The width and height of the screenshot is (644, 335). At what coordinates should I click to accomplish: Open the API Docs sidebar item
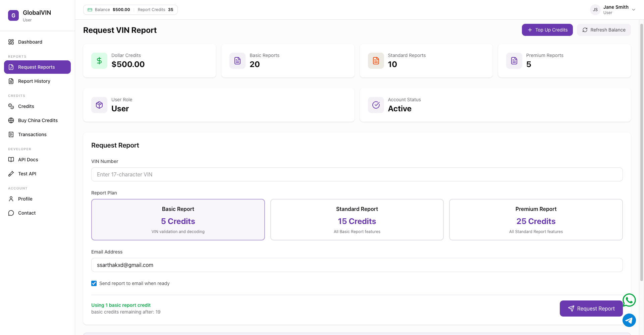pos(28,160)
